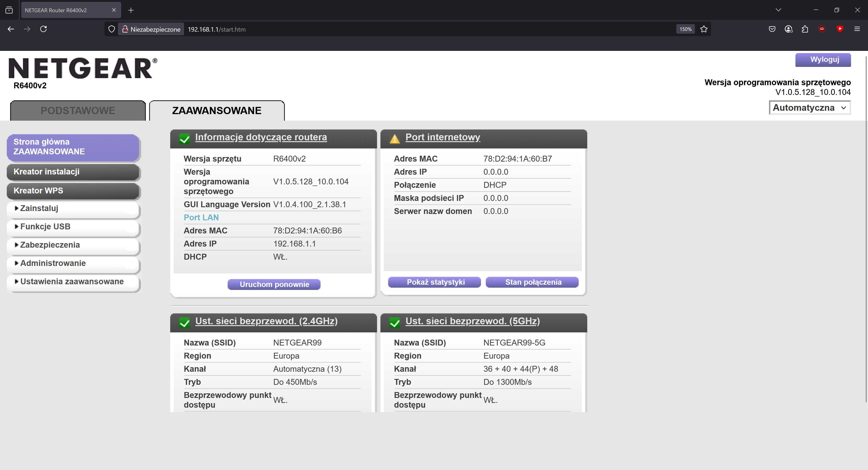868x470 pixels.
Task: Click GUI Language Version V1.0.4.100_2.1.38.1 value
Action: [x=309, y=204]
